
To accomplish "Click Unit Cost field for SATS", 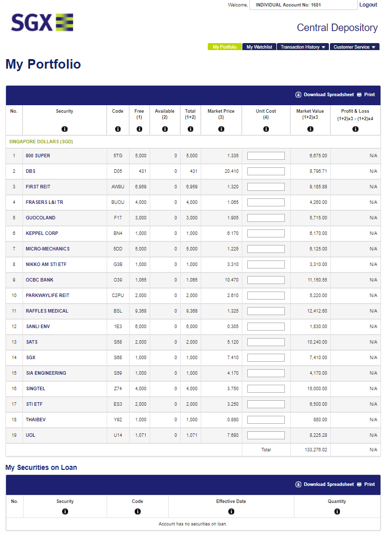I will coord(266,342).
